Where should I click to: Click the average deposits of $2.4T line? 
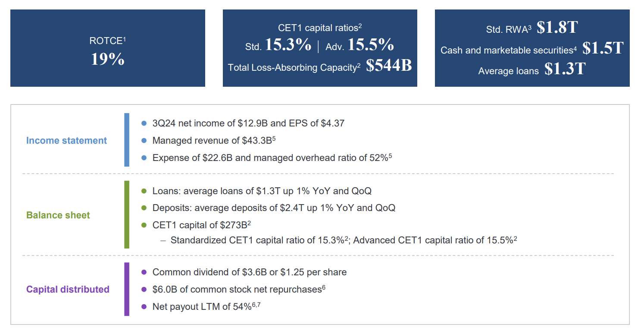[273, 208]
